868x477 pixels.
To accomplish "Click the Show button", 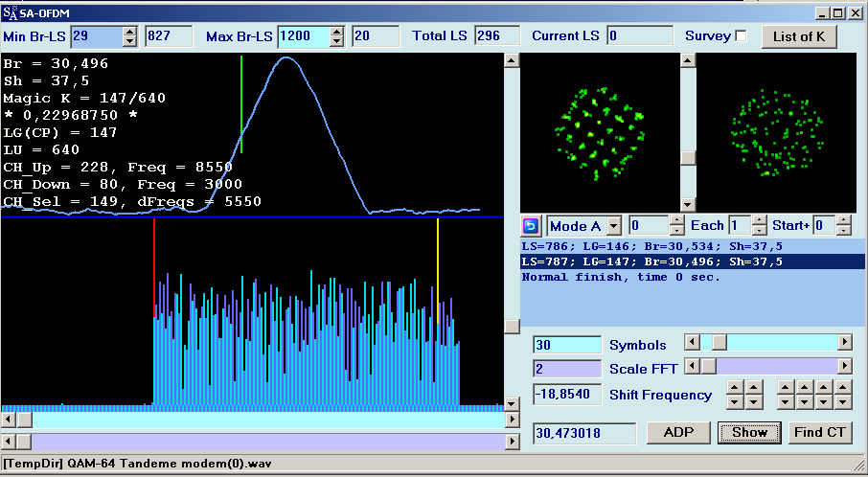I will click(x=749, y=433).
